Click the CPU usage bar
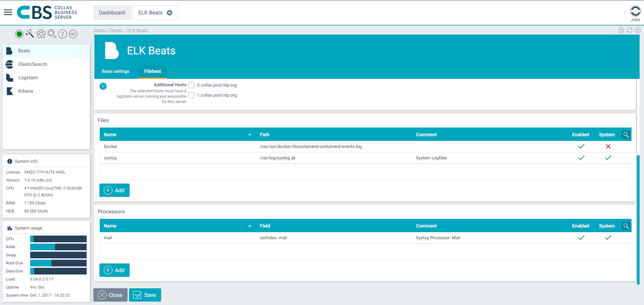Image resolution: width=644 pixels, height=305 pixels. coord(58,239)
